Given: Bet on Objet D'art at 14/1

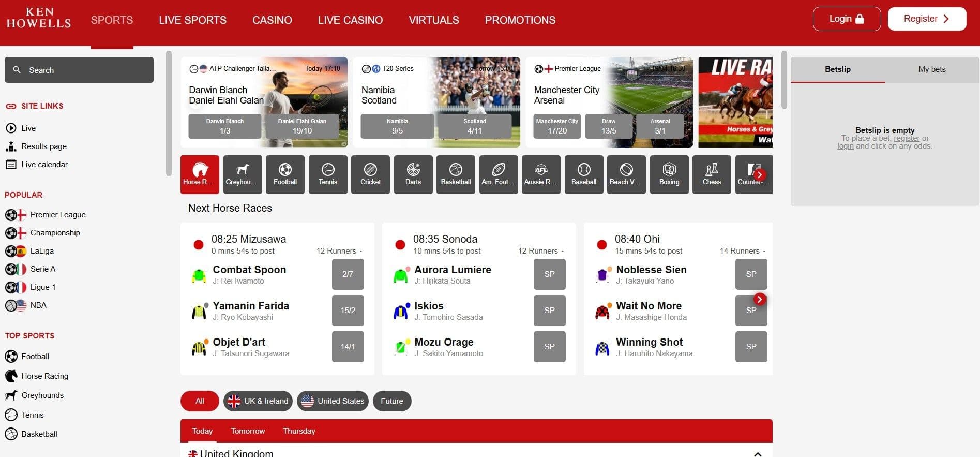Looking at the screenshot, I should coord(348,346).
